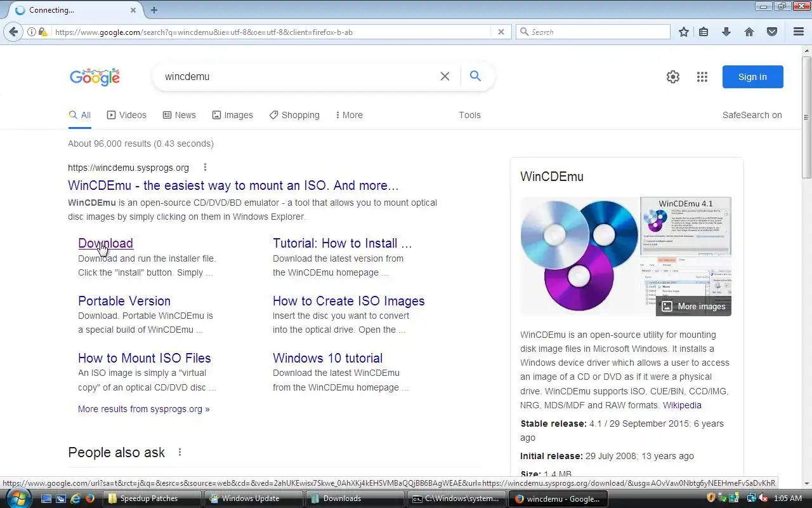Click Switch between windows quick launch icon
The height and width of the screenshot is (508, 812).
(61, 498)
